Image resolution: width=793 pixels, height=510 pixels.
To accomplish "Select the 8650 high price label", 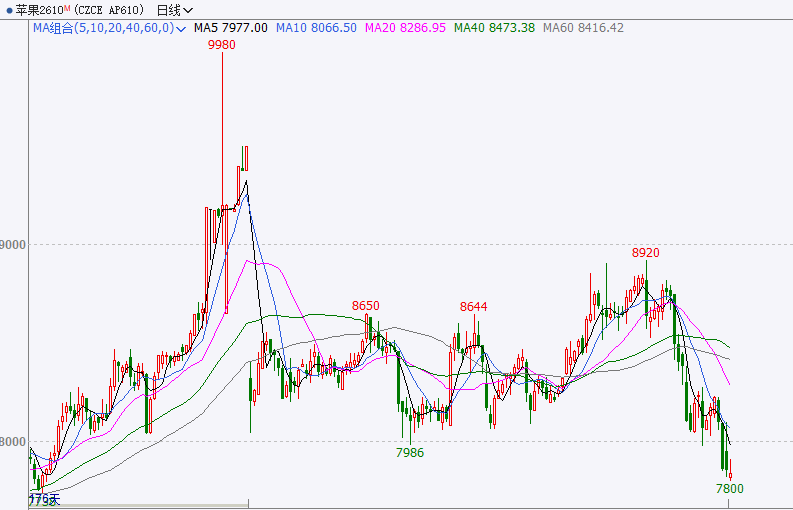I will click(366, 305).
